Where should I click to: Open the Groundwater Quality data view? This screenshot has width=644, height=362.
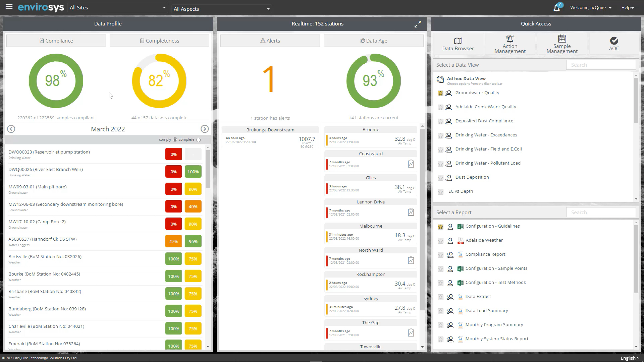click(477, 93)
